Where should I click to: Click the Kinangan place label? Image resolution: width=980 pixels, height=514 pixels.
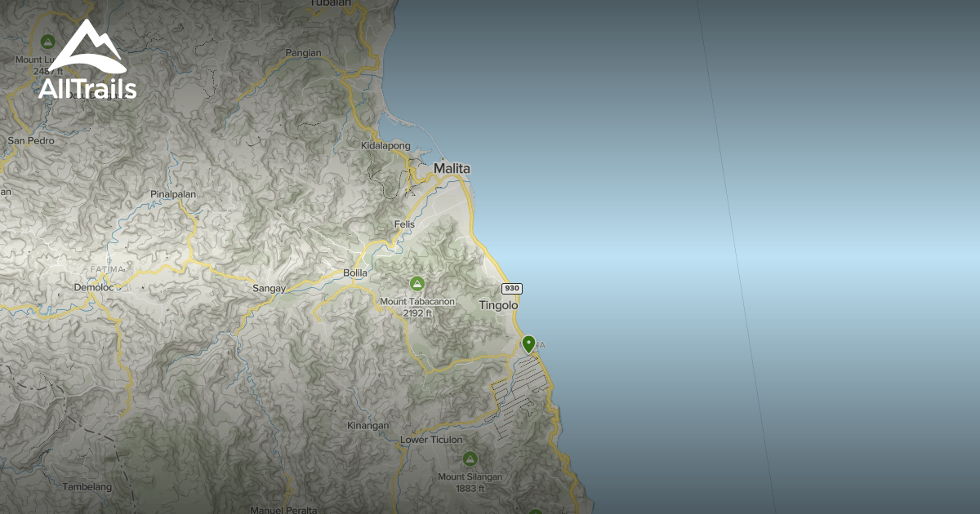pyautogui.click(x=368, y=426)
